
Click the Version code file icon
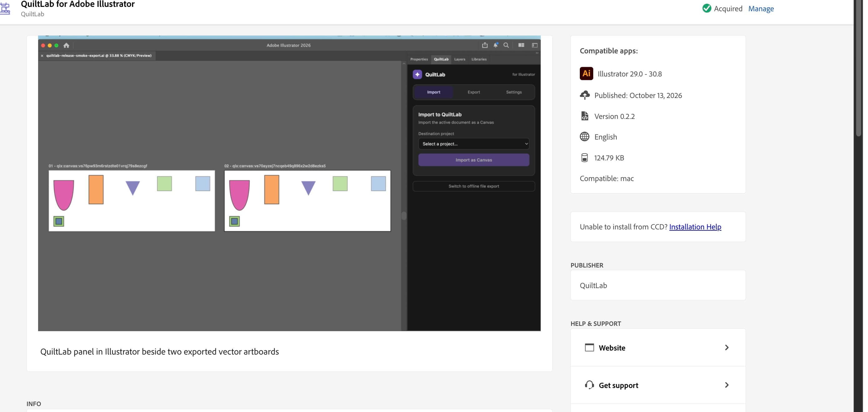coord(584,116)
